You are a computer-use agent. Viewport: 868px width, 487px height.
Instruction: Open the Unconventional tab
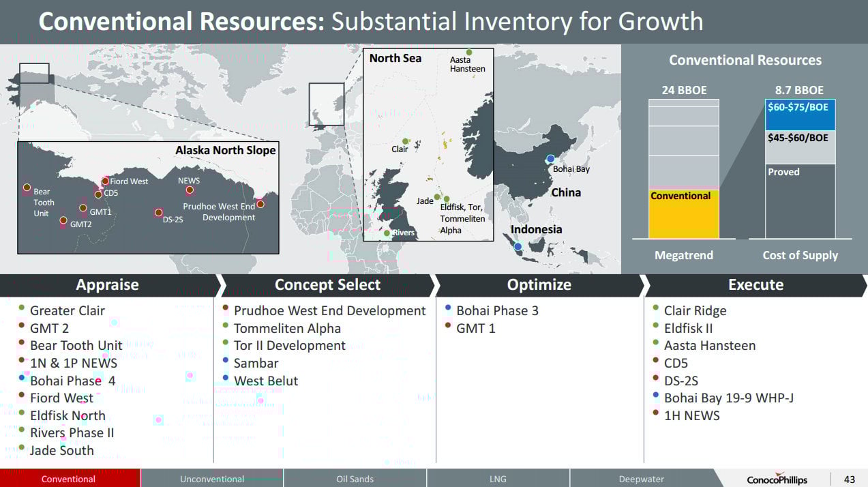[212, 479]
